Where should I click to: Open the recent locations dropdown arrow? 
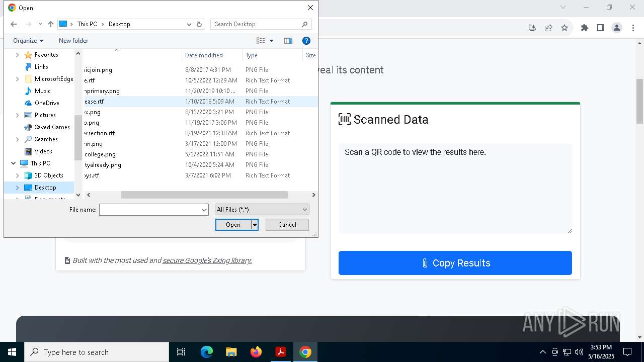(x=40, y=24)
